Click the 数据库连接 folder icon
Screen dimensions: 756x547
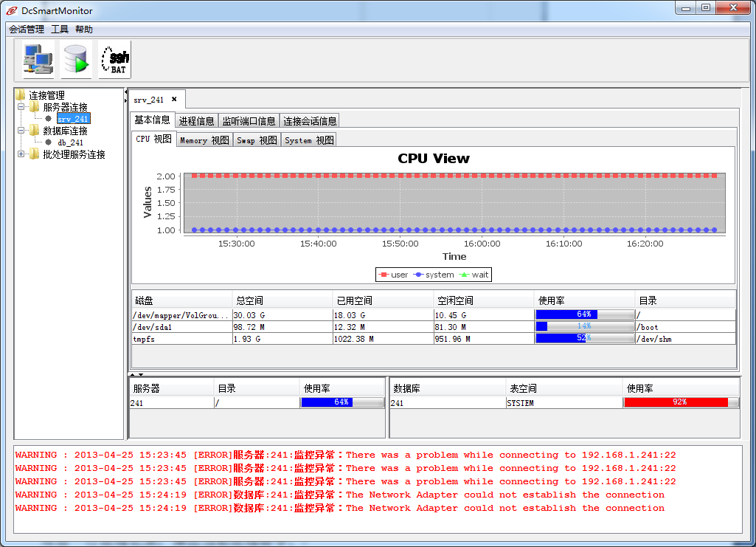[35, 130]
